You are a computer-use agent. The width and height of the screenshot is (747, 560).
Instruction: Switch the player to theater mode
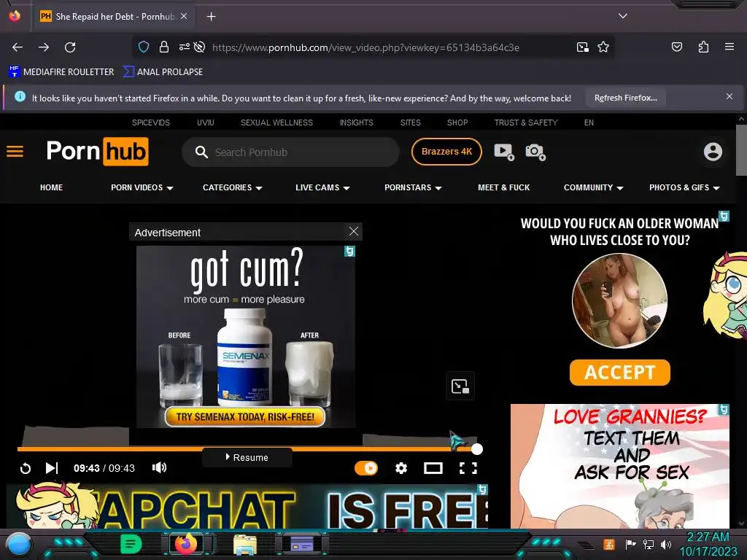click(433, 468)
